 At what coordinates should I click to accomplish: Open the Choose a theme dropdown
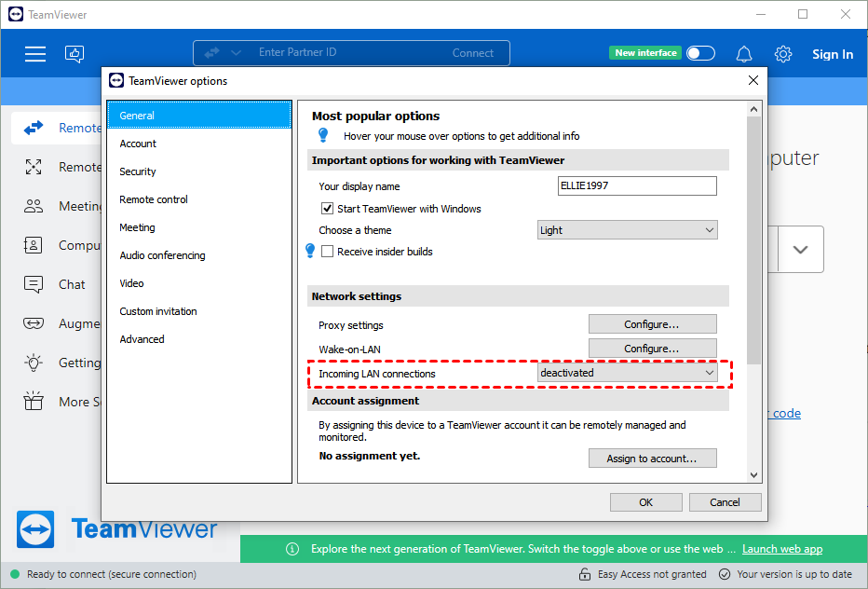pos(628,230)
